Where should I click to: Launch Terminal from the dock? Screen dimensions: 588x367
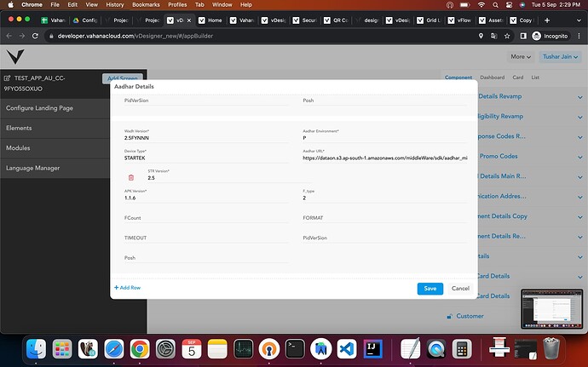(x=295, y=349)
